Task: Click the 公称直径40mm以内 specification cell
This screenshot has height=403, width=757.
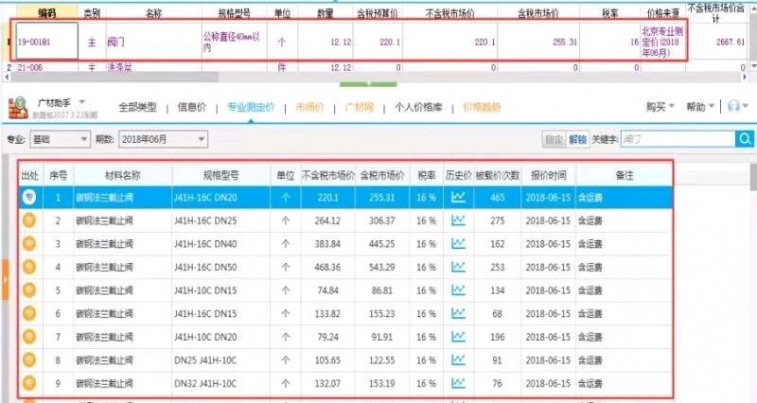Action: [x=234, y=42]
